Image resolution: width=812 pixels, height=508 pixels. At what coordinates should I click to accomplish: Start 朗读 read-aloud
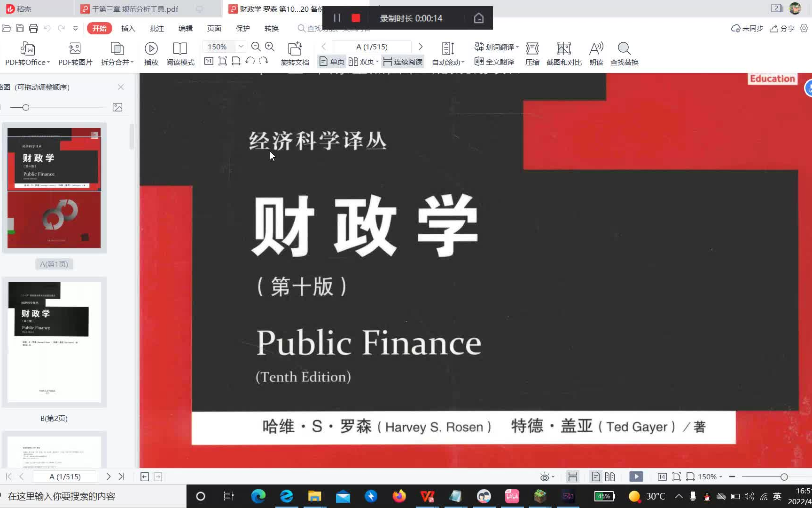click(595, 53)
